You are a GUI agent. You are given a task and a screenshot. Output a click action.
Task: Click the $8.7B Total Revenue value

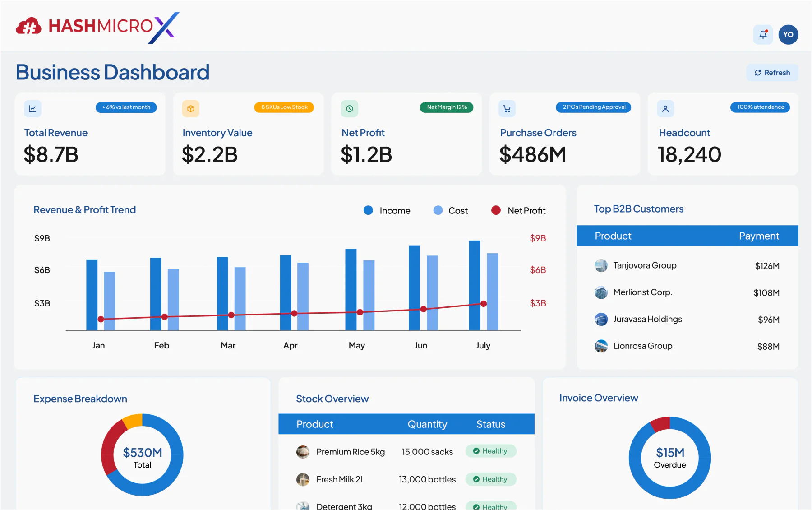click(x=51, y=154)
